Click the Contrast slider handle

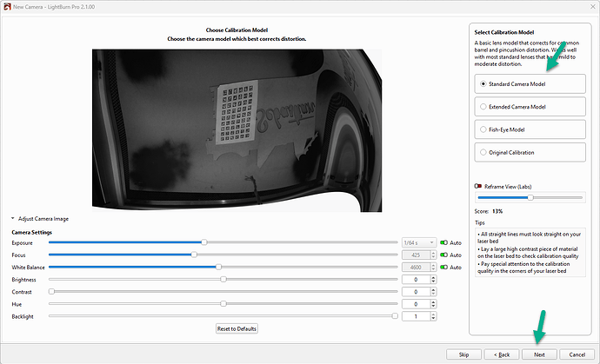pos(51,292)
